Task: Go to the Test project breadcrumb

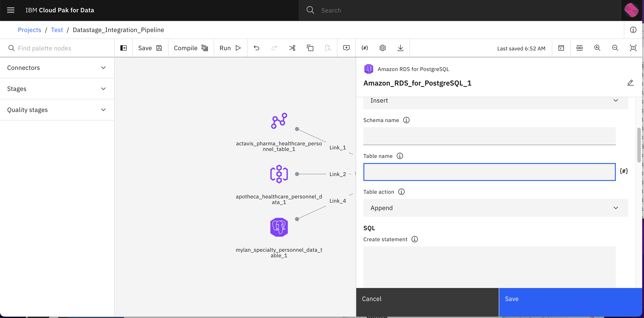Action: click(57, 30)
